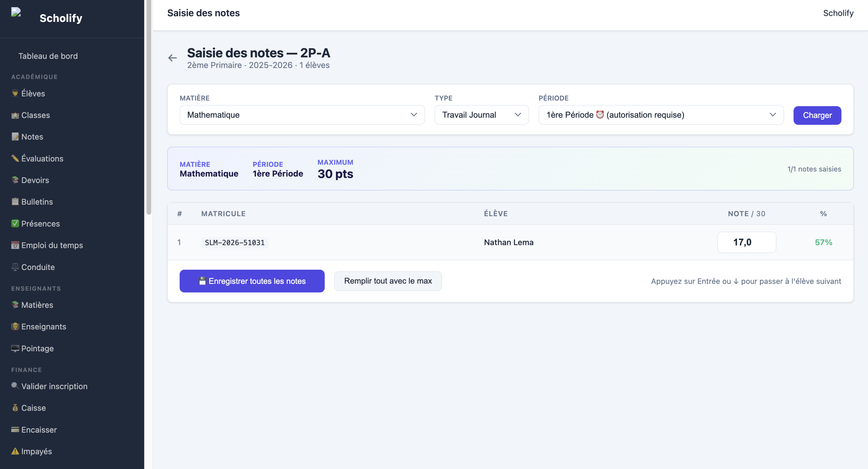Go to Tableau de bord menu item

click(x=48, y=56)
